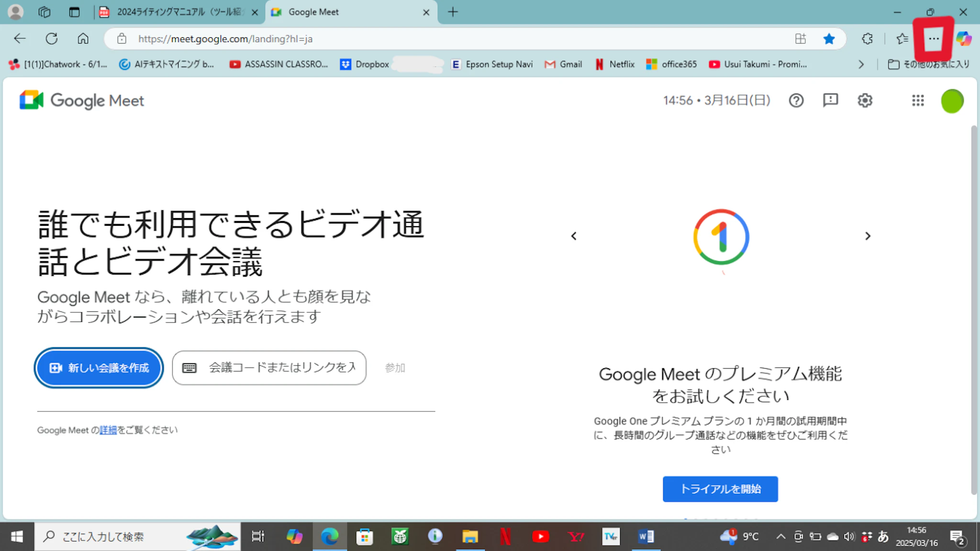Open the Edge settings and more menu

[934, 39]
